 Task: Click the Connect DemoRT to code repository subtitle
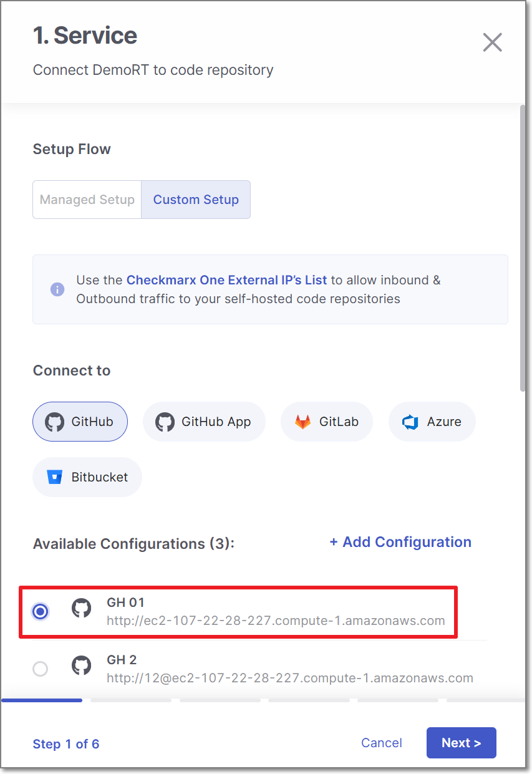pos(153,70)
